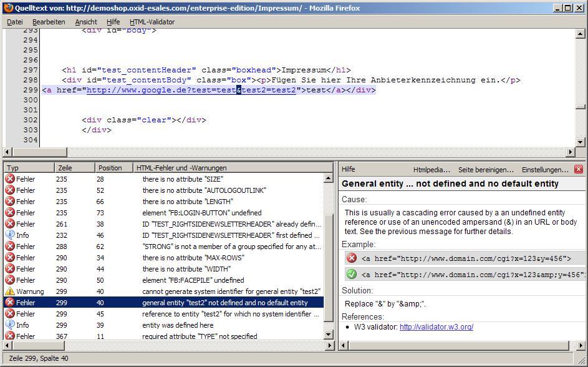Open the Ansicht menu

[x=86, y=22]
